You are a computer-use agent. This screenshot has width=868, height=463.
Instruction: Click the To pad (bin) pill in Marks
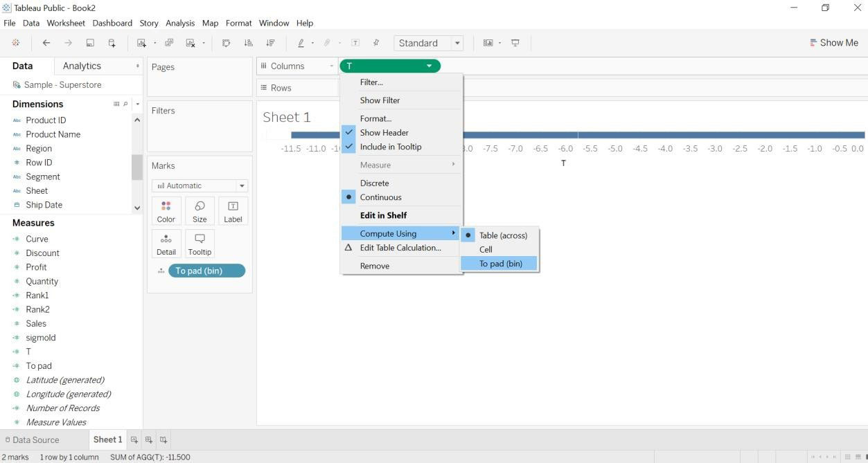(x=206, y=271)
